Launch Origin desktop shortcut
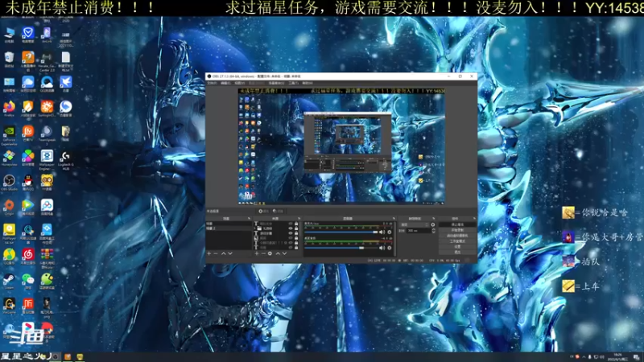The image size is (644, 362). (9, 206)
